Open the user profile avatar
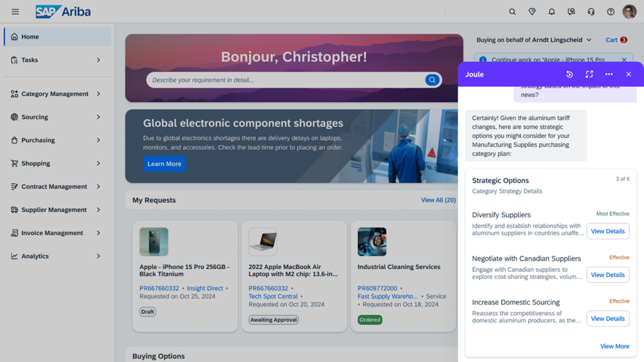This screenshot has height=362, width=644. [629, 12]
